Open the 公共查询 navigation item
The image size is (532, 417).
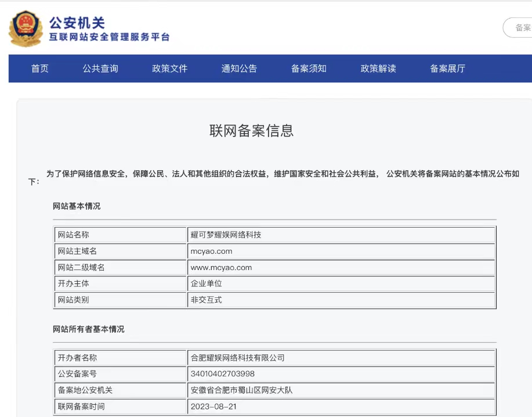100,69
